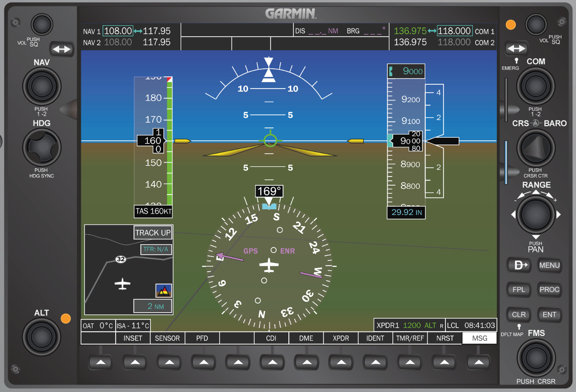Click the RANGE joystick knob
This screenshot has width=576, height=392.
coord(536,215)
